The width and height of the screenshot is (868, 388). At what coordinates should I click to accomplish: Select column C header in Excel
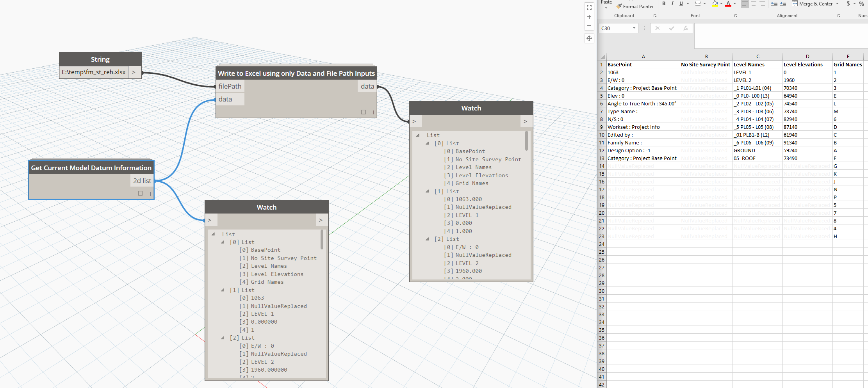point(757,57)
